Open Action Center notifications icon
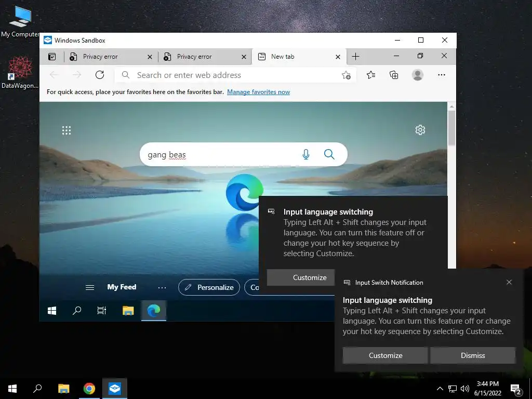The image size is (532, 399). pyautogui.click(x=515, y=389)
